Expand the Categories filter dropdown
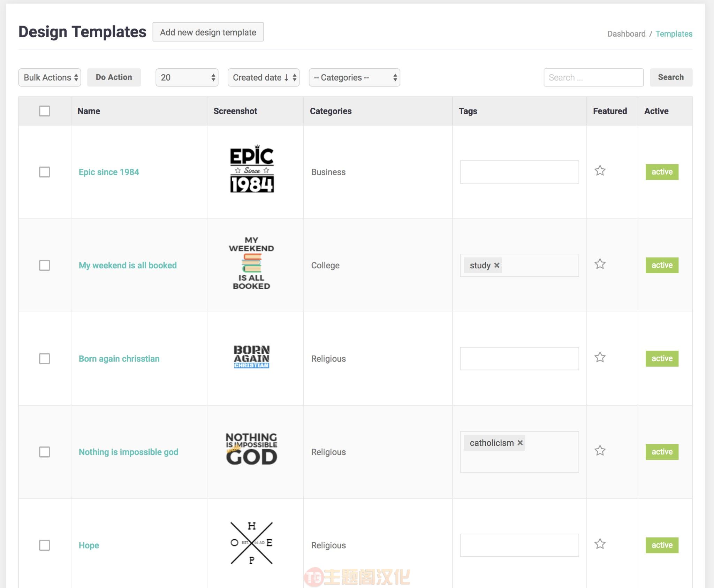The width and height of the screenshot is (714, 588). [x=354, y=77]
